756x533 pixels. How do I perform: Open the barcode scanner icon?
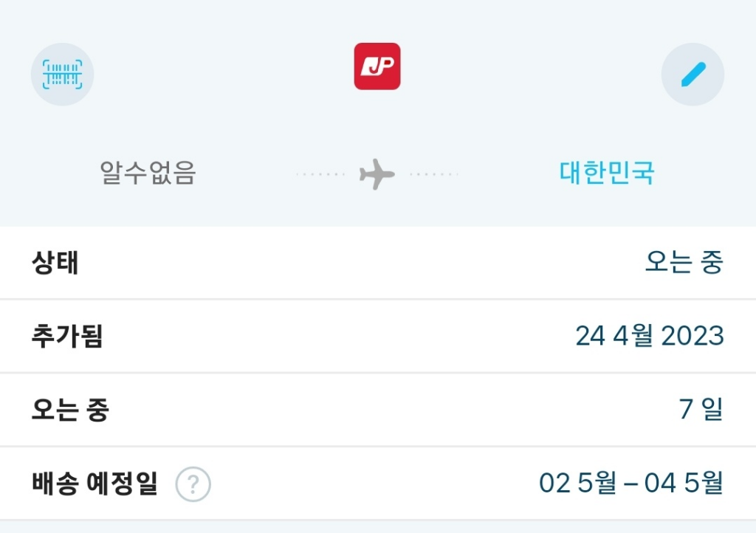point(62,75)
